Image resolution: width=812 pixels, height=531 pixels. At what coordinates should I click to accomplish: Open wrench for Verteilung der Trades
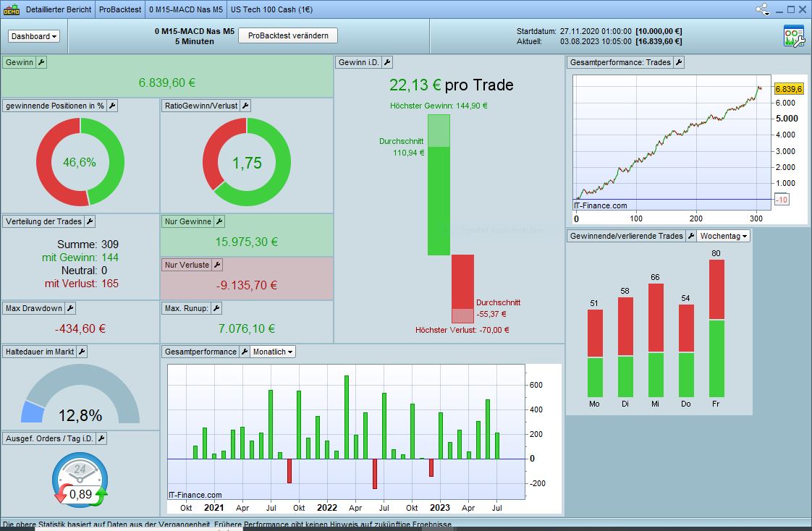(90, 222)
